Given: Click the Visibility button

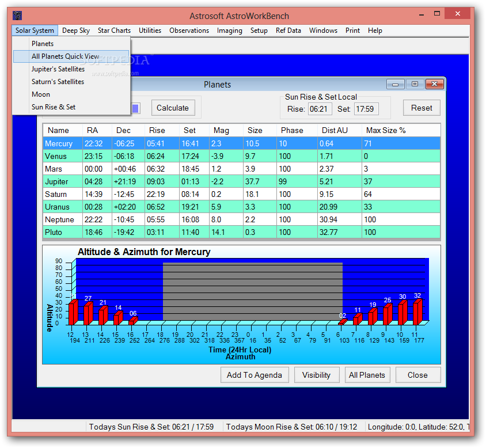Looking at the screenshot, I should [317, 375].
